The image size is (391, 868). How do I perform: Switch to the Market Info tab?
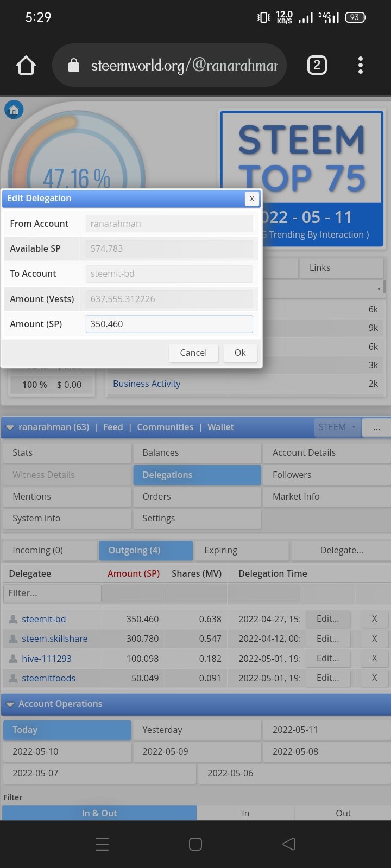tap(327, 496)
